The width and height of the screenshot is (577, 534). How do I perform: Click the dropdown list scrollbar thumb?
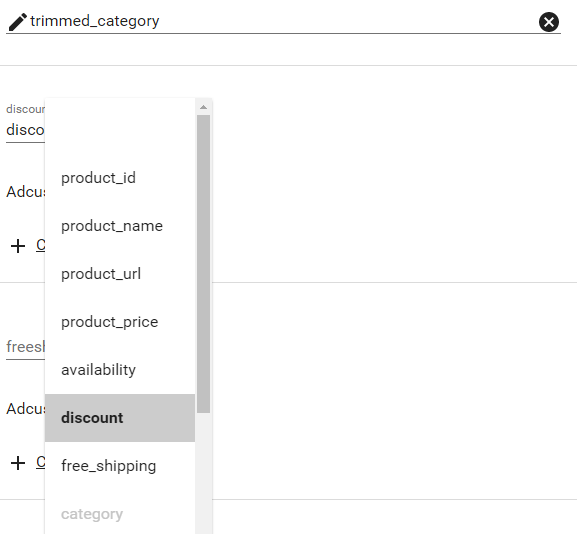(x=203, y=264)
